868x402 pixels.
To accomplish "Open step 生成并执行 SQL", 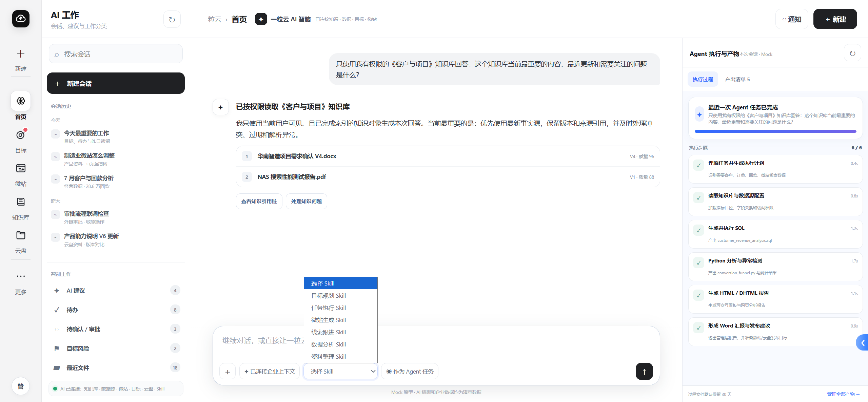I will [775, 234].
